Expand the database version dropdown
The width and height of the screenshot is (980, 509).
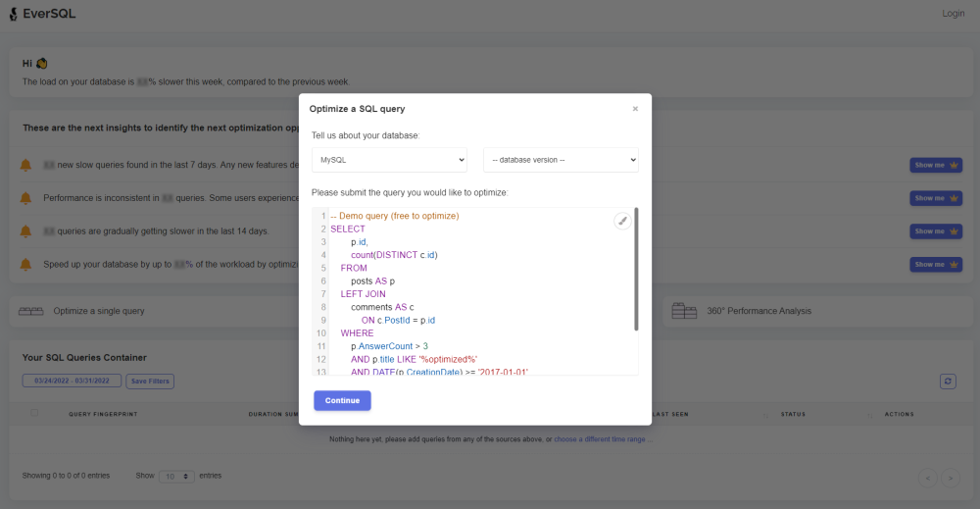pos(561,160)
